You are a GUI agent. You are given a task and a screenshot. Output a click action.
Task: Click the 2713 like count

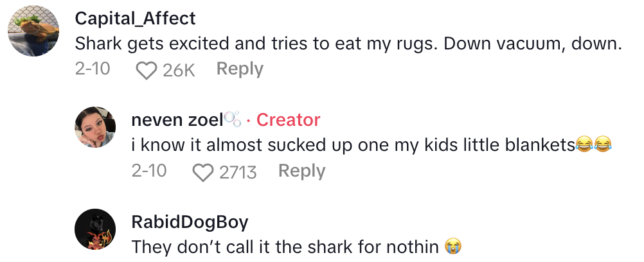[x=238, y=172]
